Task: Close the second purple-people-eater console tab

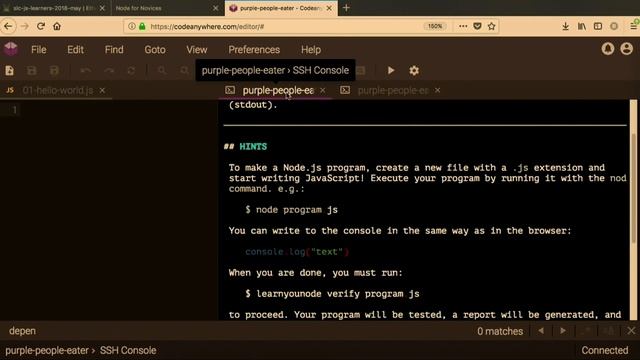Action: tap(438, 90)
